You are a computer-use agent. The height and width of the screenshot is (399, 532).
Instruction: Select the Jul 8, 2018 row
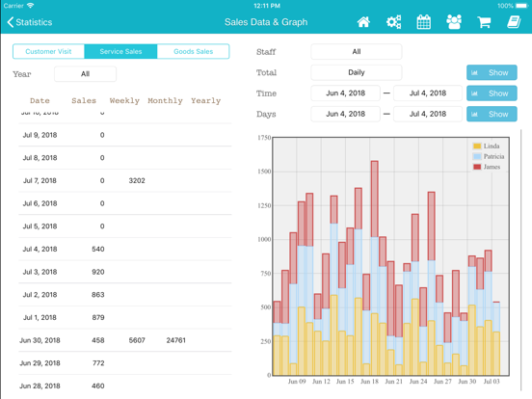[x=125, y=158]
